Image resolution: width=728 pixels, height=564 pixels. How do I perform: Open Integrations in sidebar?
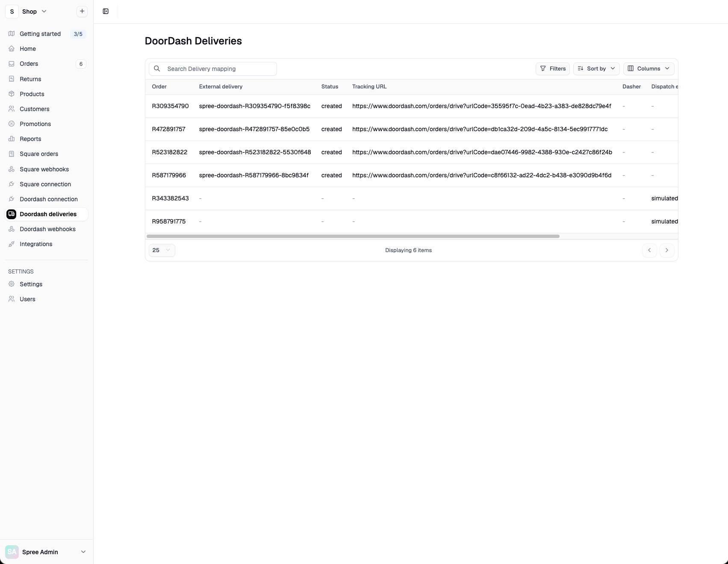(x=46, y=244)
